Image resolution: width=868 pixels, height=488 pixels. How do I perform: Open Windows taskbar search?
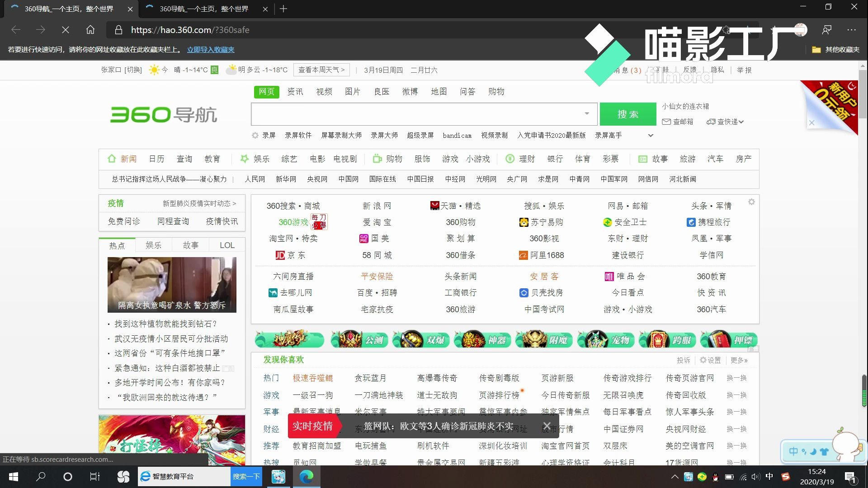41,477
